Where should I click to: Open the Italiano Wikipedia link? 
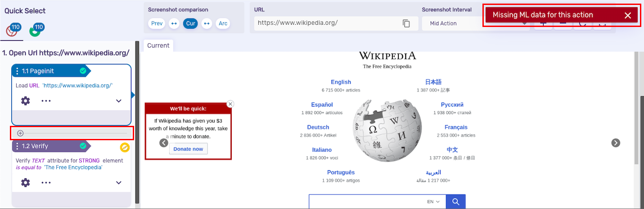click(322, 150)
